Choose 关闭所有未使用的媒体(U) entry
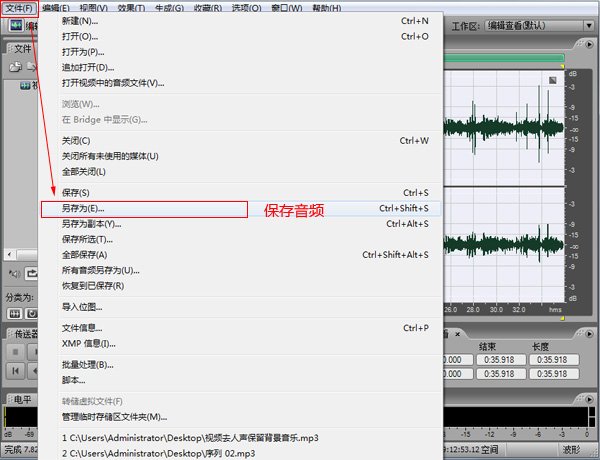This screenshot has width=600, height=460. click(x=241, y=156)
